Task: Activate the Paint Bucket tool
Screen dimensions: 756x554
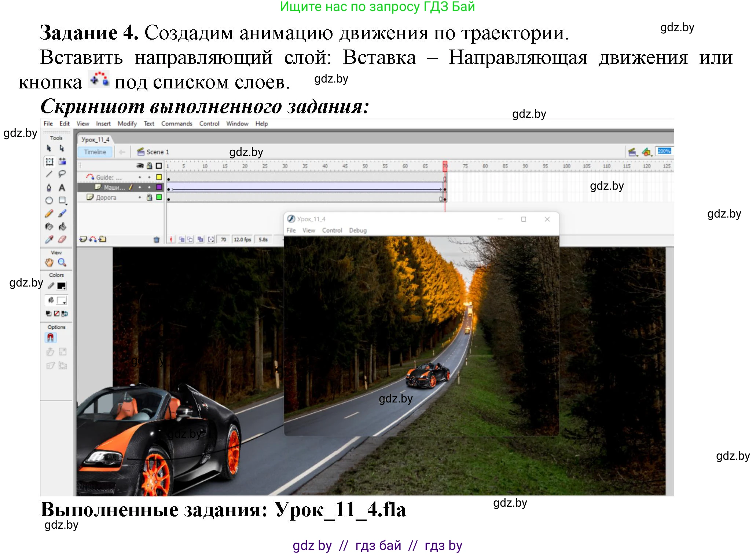Action: (x=63, y=227)
